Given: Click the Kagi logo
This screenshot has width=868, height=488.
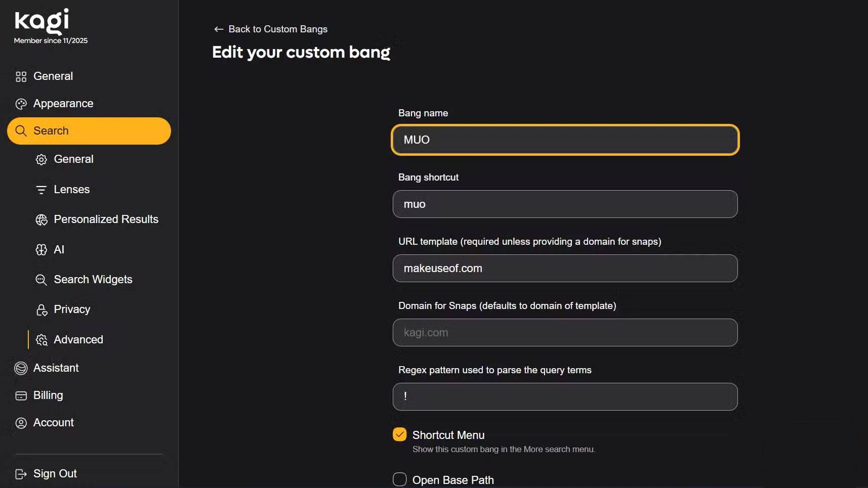Looking at the screenshot, I should pyautogui.click(x=42, y=23).
